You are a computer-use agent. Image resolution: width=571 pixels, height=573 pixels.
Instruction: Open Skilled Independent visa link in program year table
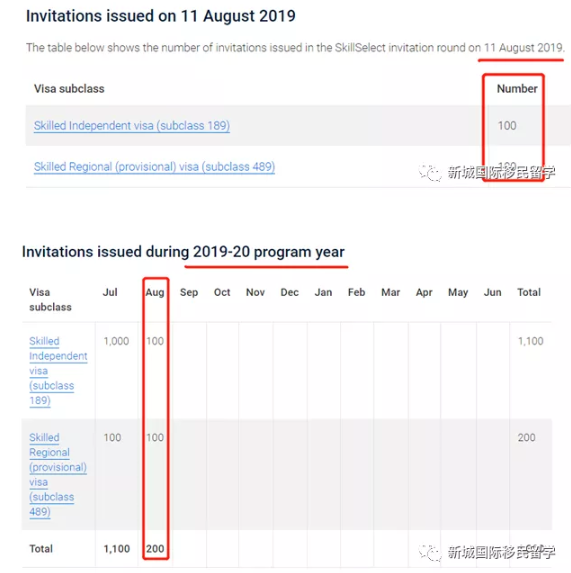[58, 371]
